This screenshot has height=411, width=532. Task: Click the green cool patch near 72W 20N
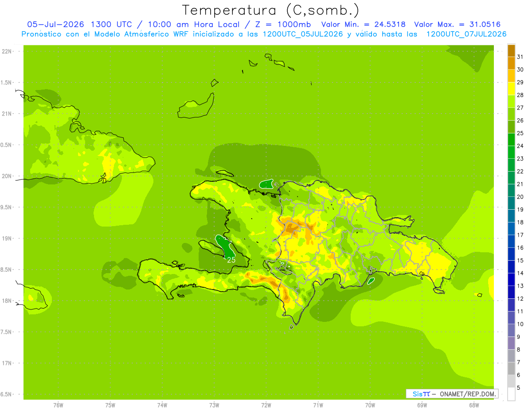coord(266,184)
